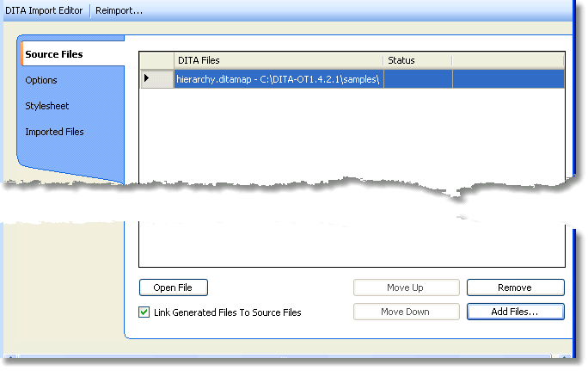588x371 pixels.
Task: Select the hierarchy.ditamap file entry
Action: tap(277, 78)
